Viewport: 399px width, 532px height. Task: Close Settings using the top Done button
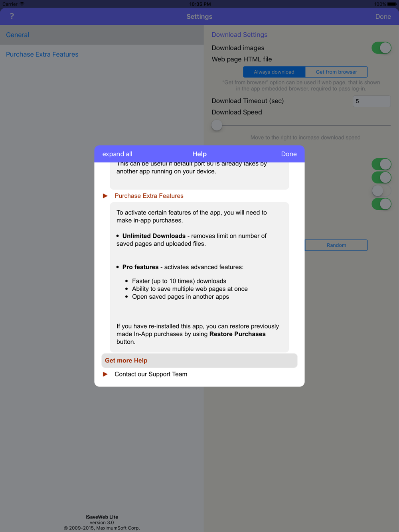[383, 16]
